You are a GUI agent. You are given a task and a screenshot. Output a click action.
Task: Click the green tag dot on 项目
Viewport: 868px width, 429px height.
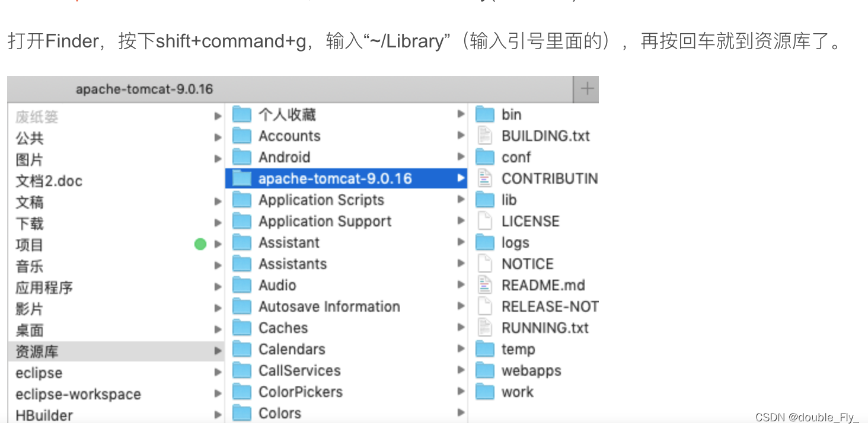click(200, 244)
